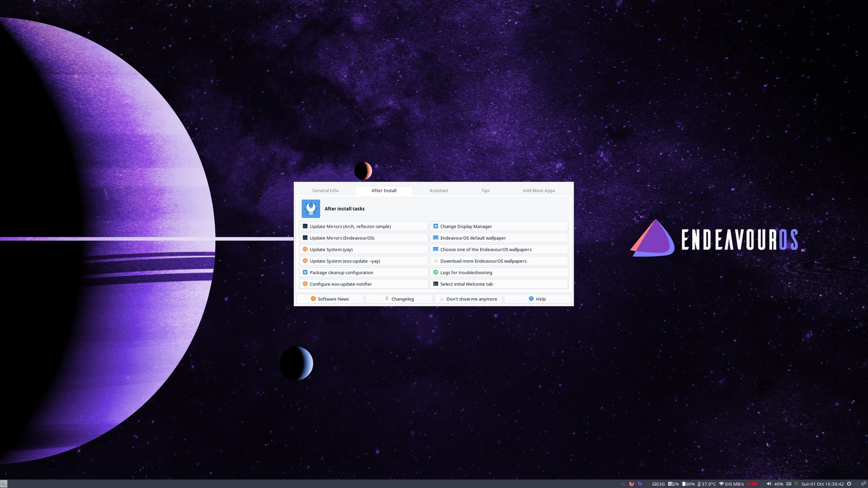View the Changelog
868x488 pixels.
[399, 299]
